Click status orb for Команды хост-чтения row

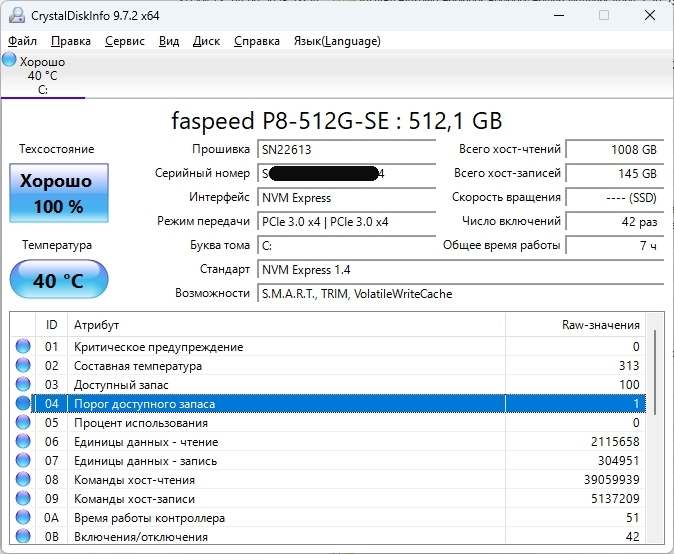(23, 480)
